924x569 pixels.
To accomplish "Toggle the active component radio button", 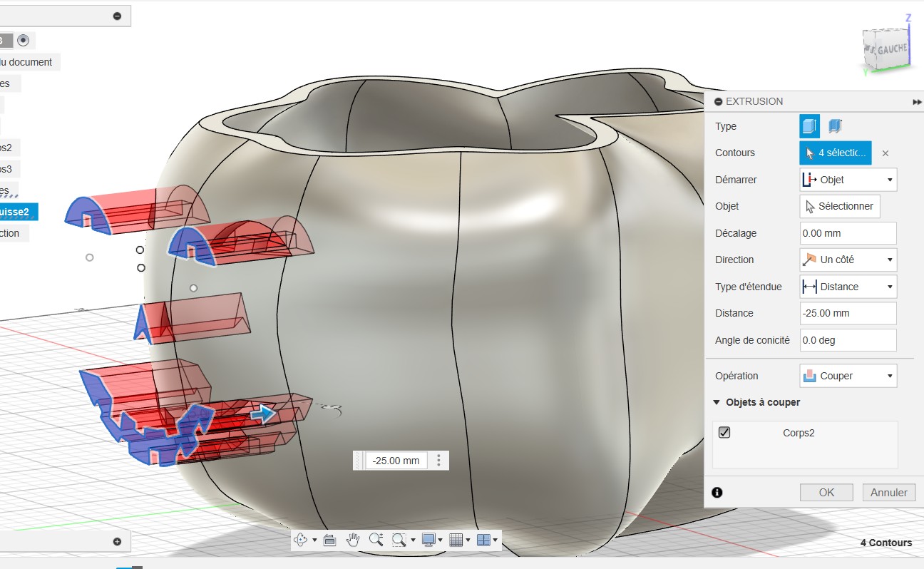I will point(23,41).
